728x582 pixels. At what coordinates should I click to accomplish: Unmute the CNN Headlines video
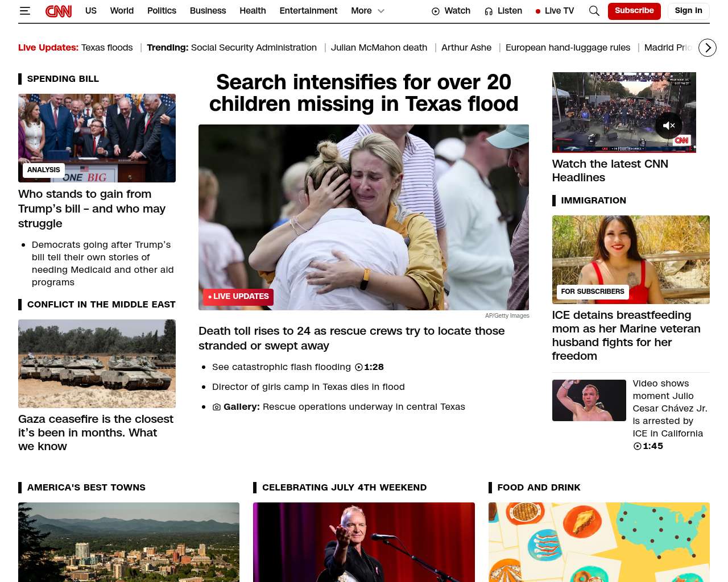[669, 126]
